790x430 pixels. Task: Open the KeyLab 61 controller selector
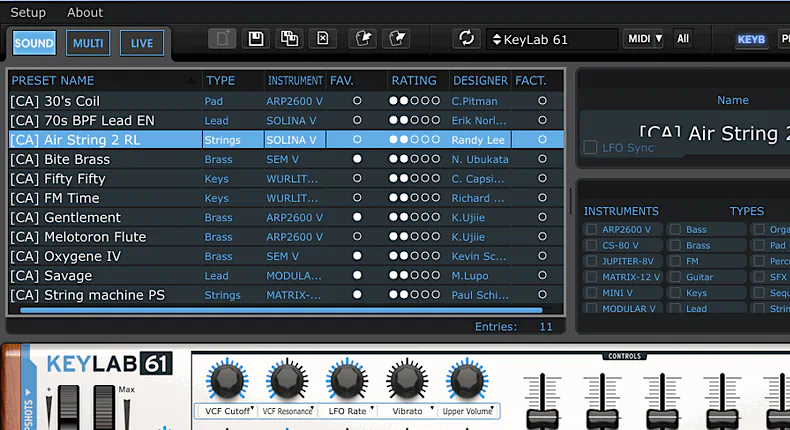coord(552,39)
